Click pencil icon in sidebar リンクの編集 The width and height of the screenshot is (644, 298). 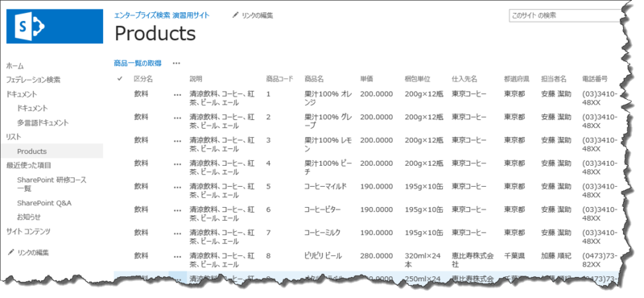(x=11, y=252)
